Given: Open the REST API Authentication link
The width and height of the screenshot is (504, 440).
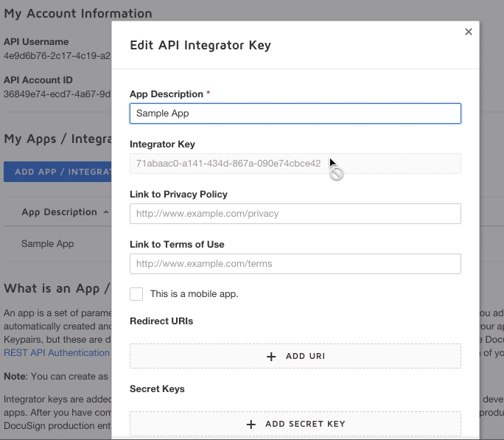Looking at the screenshot, I should tap(56, 353).
